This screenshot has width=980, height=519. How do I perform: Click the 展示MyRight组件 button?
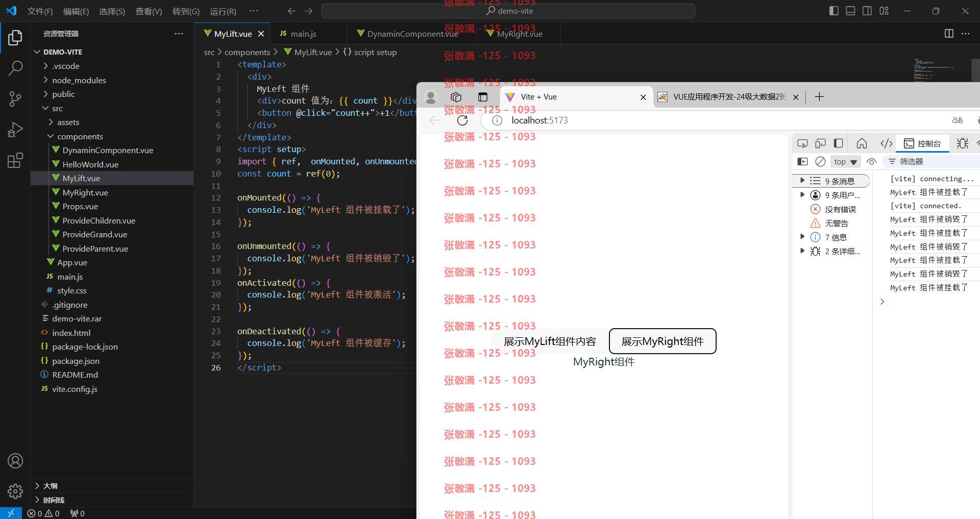click(x=663, y=341)
